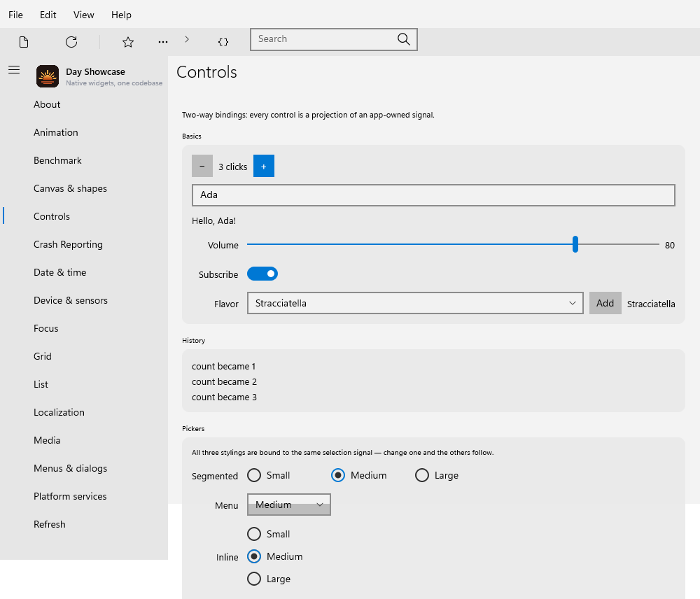Click the Day Showcase sunrise app logo

tap(48, 76)
